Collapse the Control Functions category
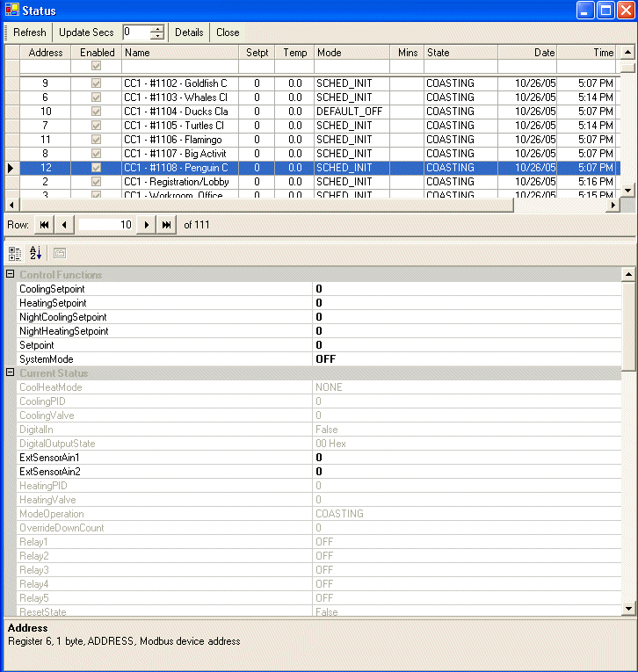The width and height of the screenshot is (638, 672). click(11, 274)
